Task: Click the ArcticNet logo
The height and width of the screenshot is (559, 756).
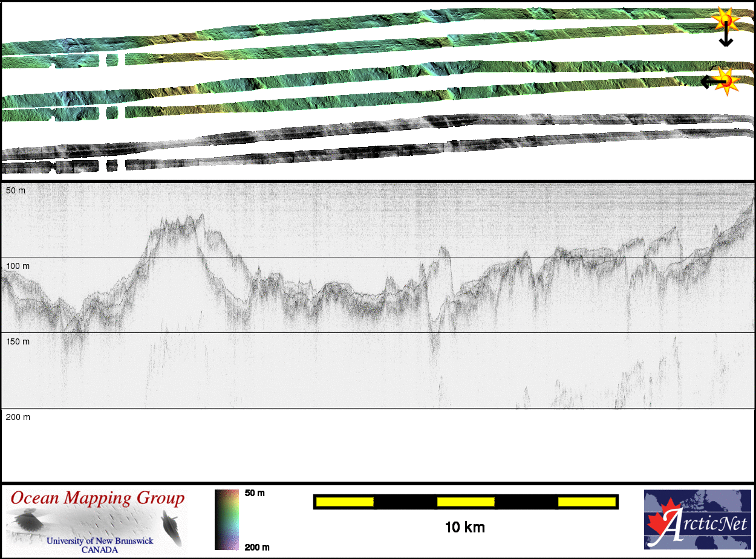Action: click(697, 519)
